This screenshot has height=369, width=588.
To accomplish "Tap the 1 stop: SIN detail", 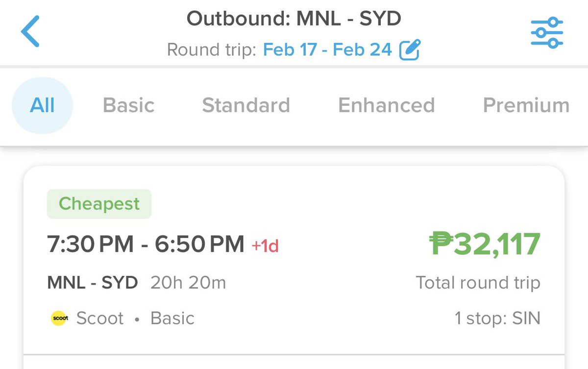I will (x=497, y=319).
